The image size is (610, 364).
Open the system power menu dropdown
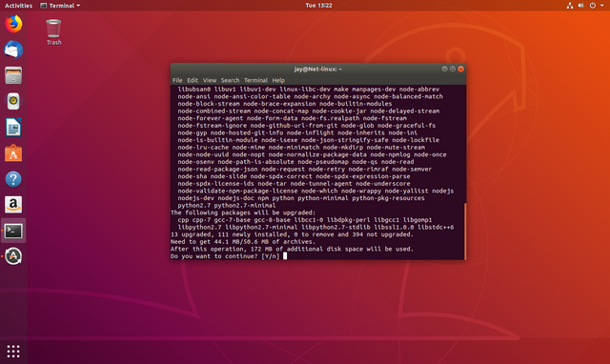pyautogui.click(x=596, y=6)
